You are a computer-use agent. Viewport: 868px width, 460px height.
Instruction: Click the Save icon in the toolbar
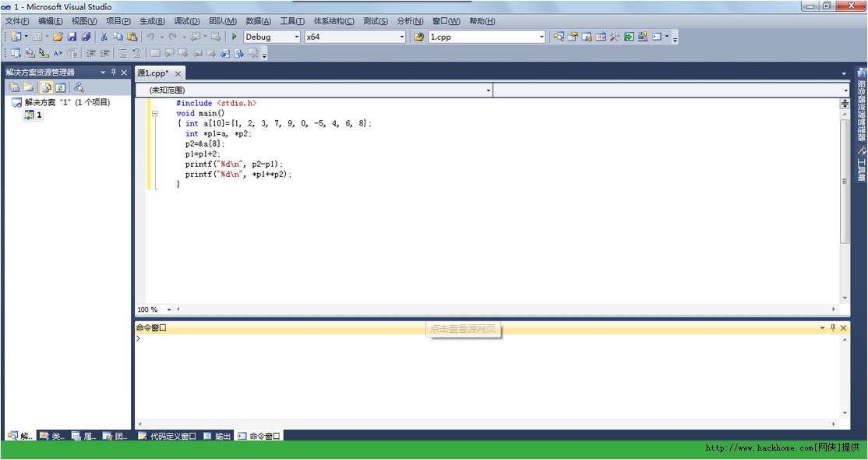tap(72, 37)
